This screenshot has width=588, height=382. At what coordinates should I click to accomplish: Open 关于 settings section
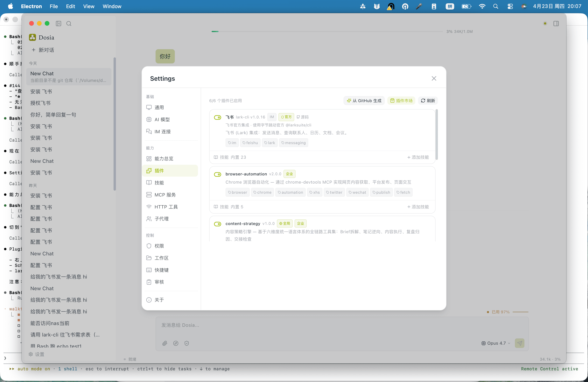tap(170, 300)
